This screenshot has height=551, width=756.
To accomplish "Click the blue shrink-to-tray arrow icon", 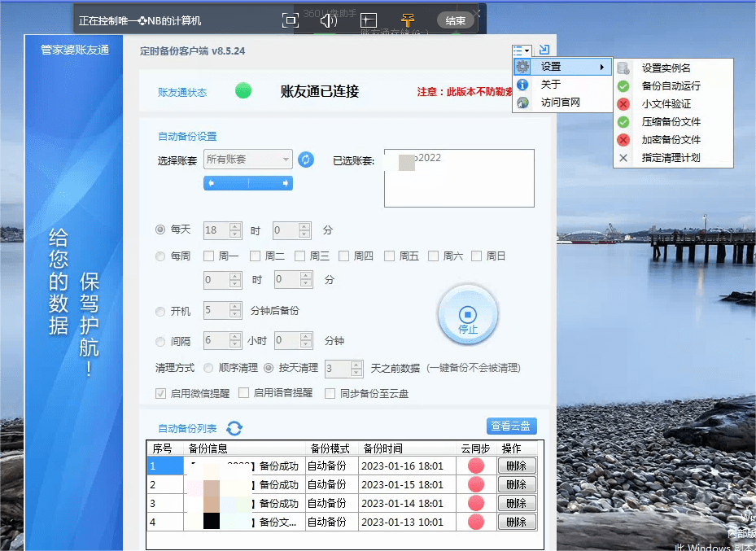I will [544, 49].
